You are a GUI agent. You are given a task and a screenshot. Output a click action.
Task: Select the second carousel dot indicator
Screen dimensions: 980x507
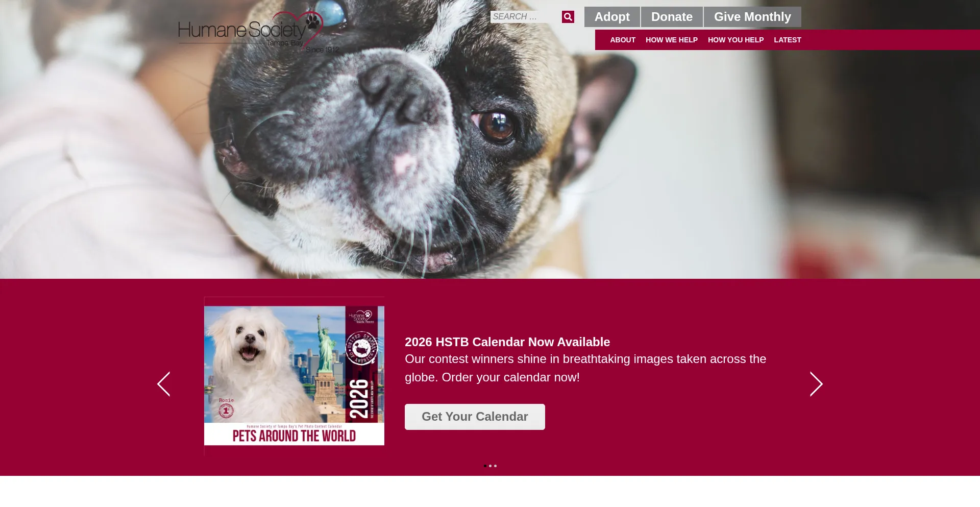point(490,466)
